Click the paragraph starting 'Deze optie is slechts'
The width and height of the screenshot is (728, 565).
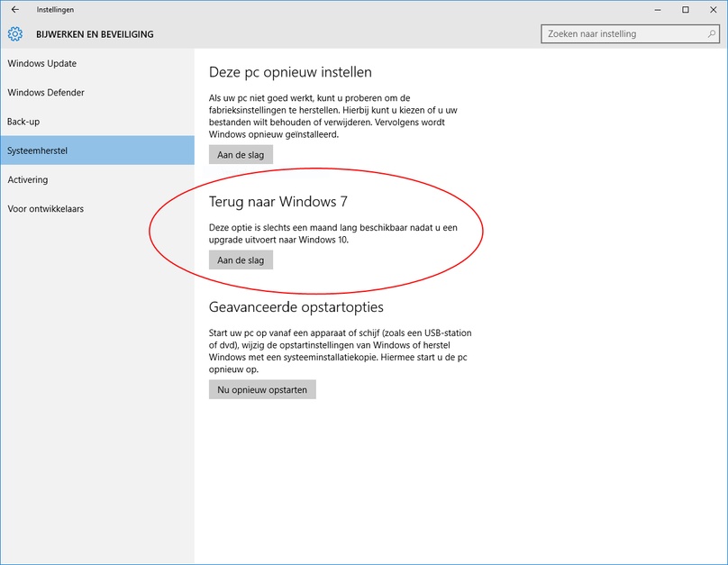332,233
